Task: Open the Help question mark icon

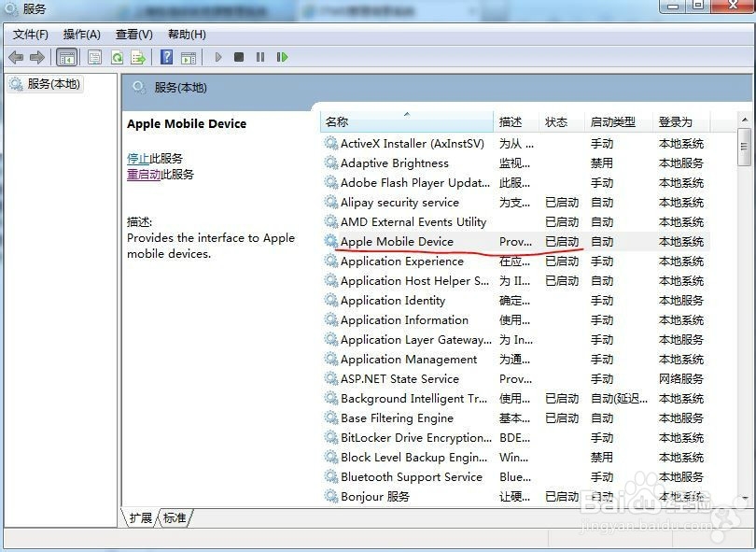Action: 166,57
